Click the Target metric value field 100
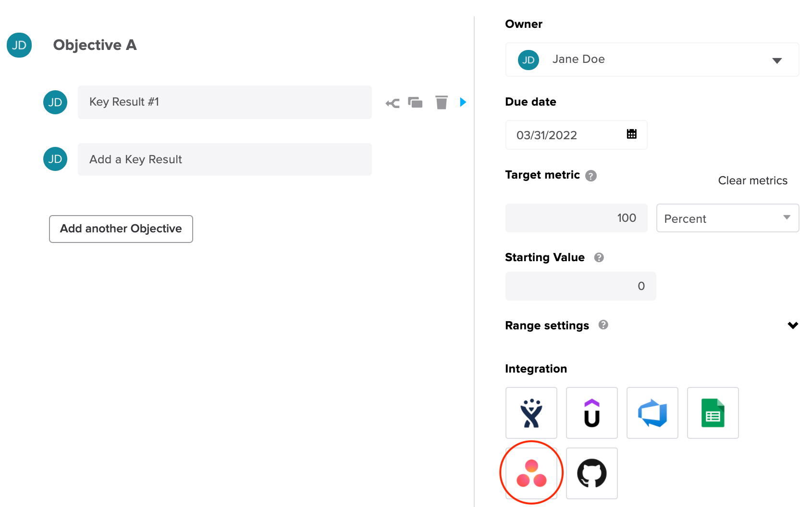This screenshot has height=507, width=812. [x=576, y=218]
